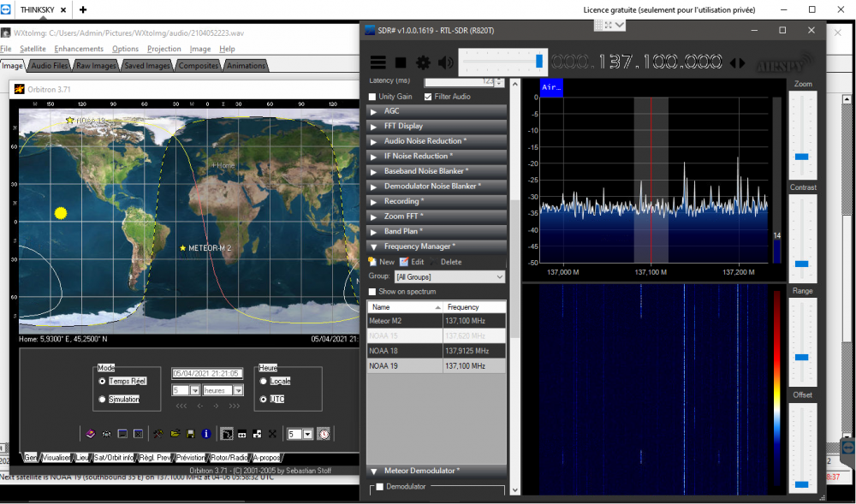Sort frequency list by Name column header

405,307
